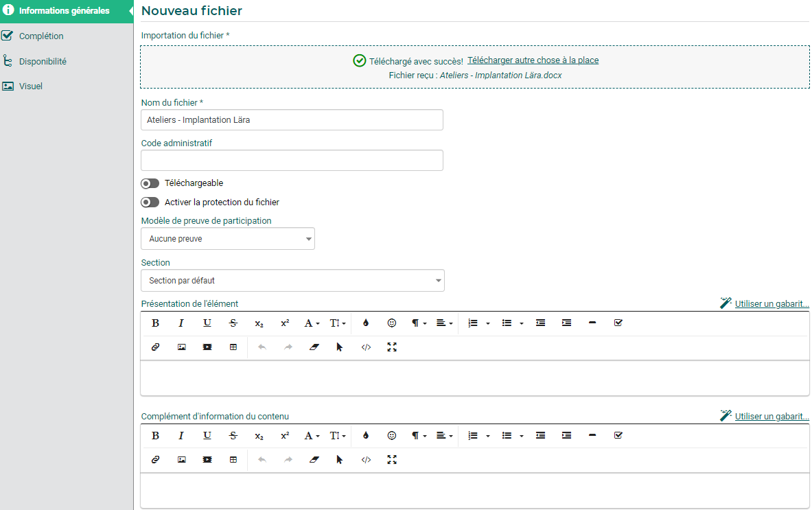The image size is (812, 510).
Task: Insert link in Complément d'information editor
Action: [x=155, y=460]
